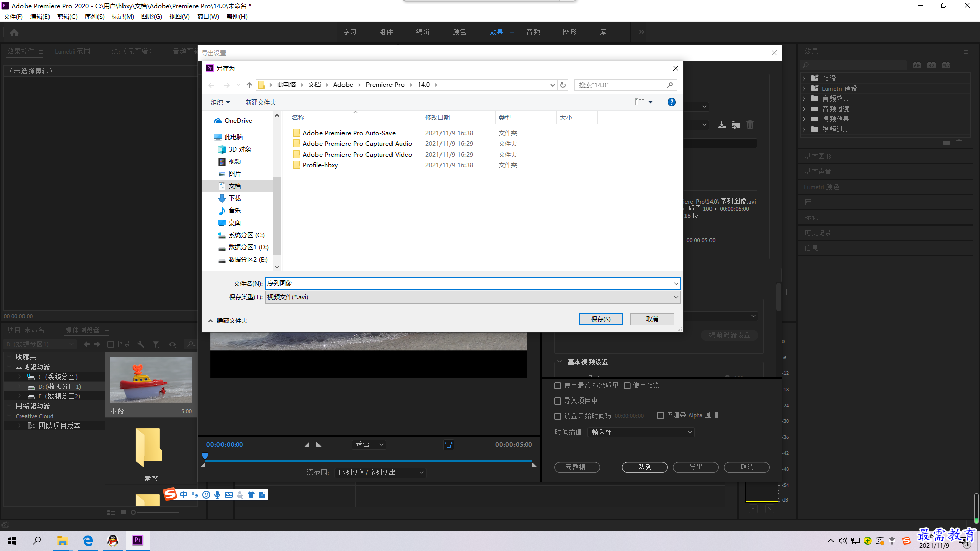Click 新建文件夹 button
This screenshot has width=980, height=551.
point(260,102)
